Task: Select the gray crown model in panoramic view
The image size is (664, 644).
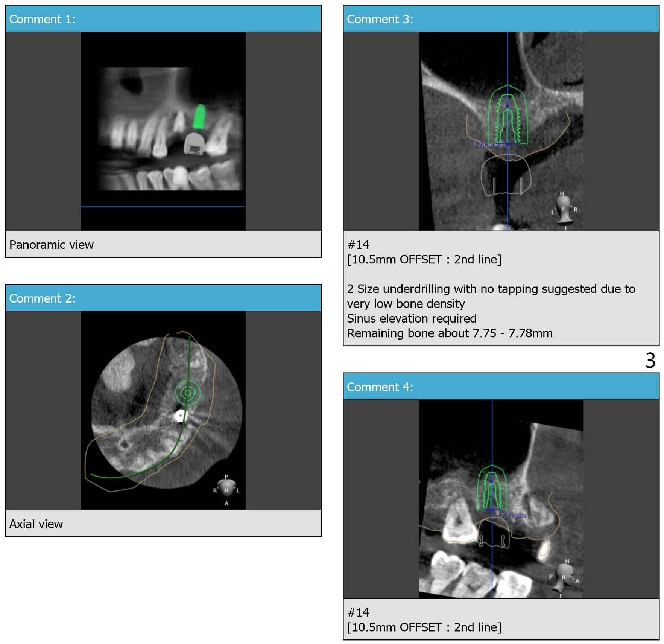Action: (194, 144)
